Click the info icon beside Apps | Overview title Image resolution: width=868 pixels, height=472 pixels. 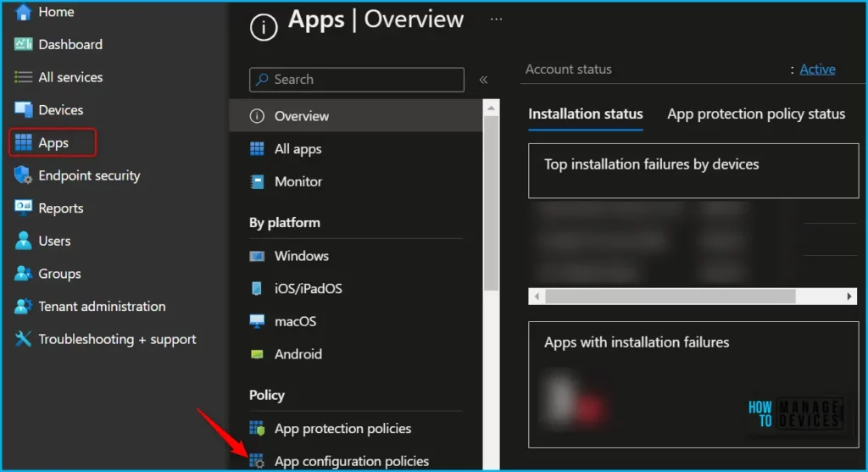264,27
